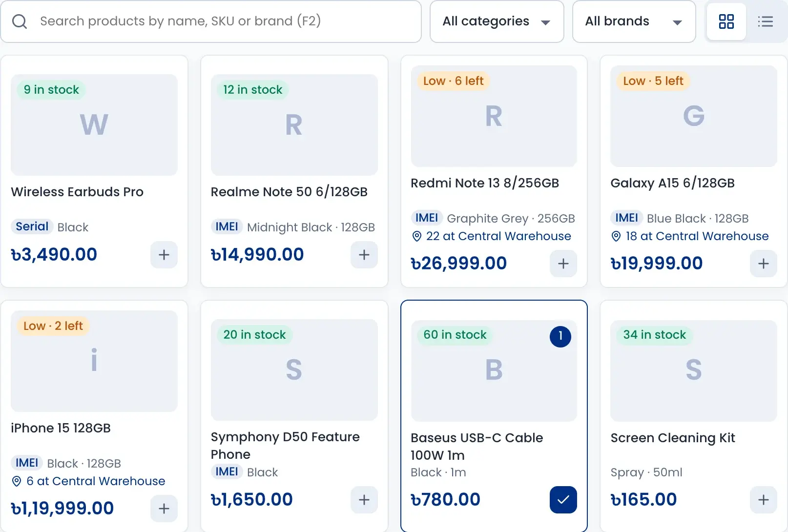Click location pin icon on Redmi card
This screenshot has width=788, height=532.
click(416, 236)
